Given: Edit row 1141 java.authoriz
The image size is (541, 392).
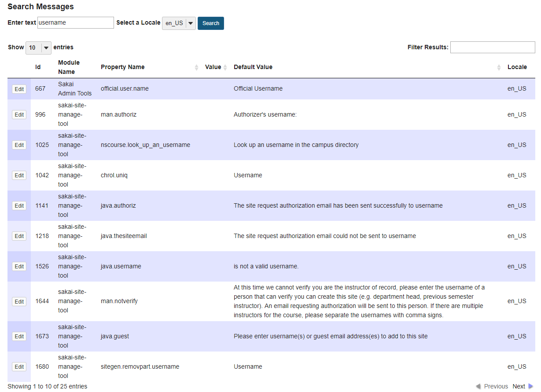Looking at the screenshot, I should (x=19, y=205).
